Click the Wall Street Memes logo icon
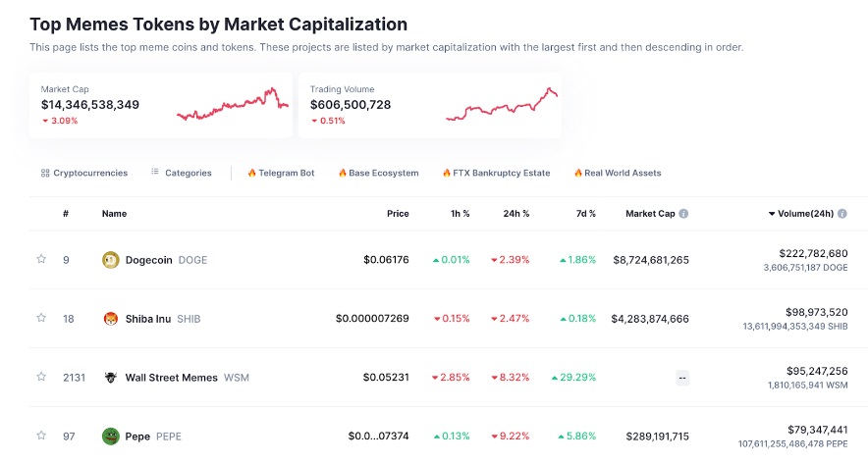This screenshot has height=464, width=868. [110, 378]
